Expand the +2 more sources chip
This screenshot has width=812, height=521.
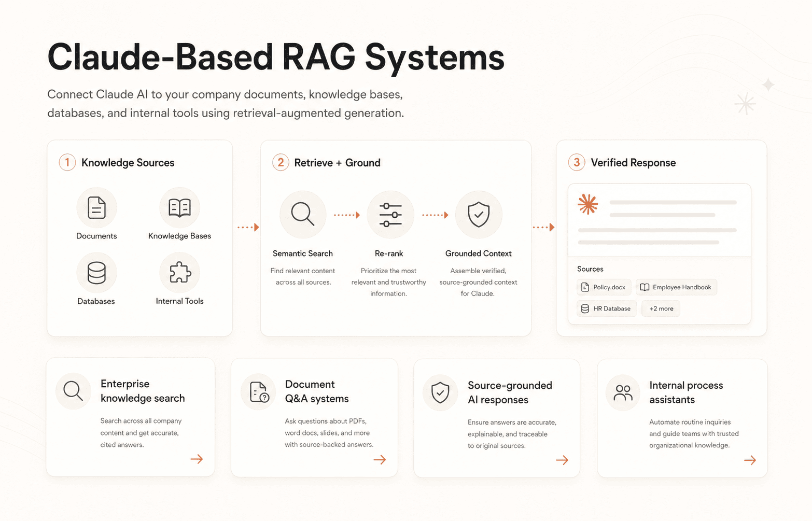(x=661, y=308)
